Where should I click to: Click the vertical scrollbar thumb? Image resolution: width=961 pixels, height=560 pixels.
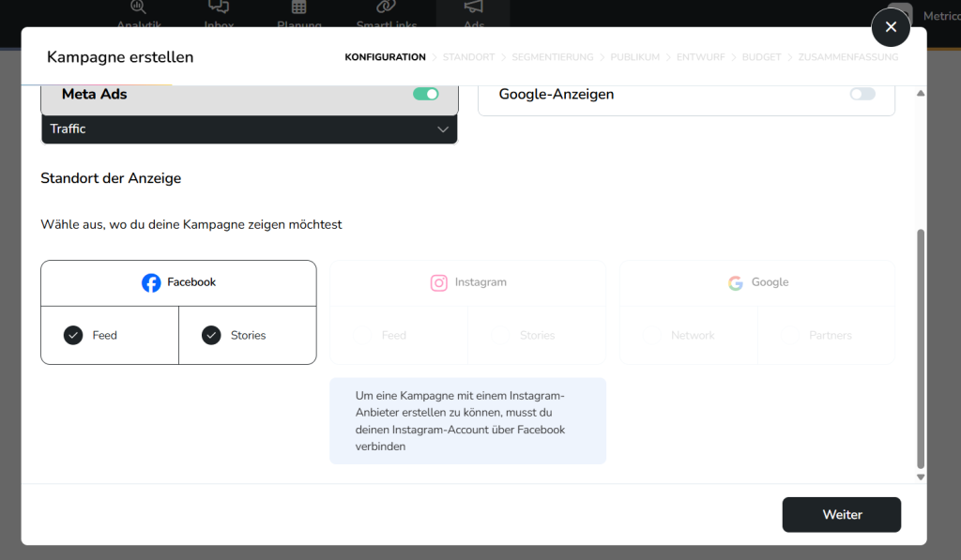click(x=921, y=349)
